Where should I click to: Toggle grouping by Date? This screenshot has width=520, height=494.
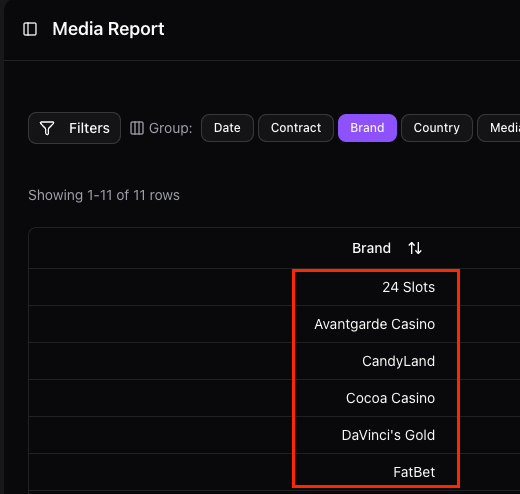pyautogui.click(x=227, y=128)
